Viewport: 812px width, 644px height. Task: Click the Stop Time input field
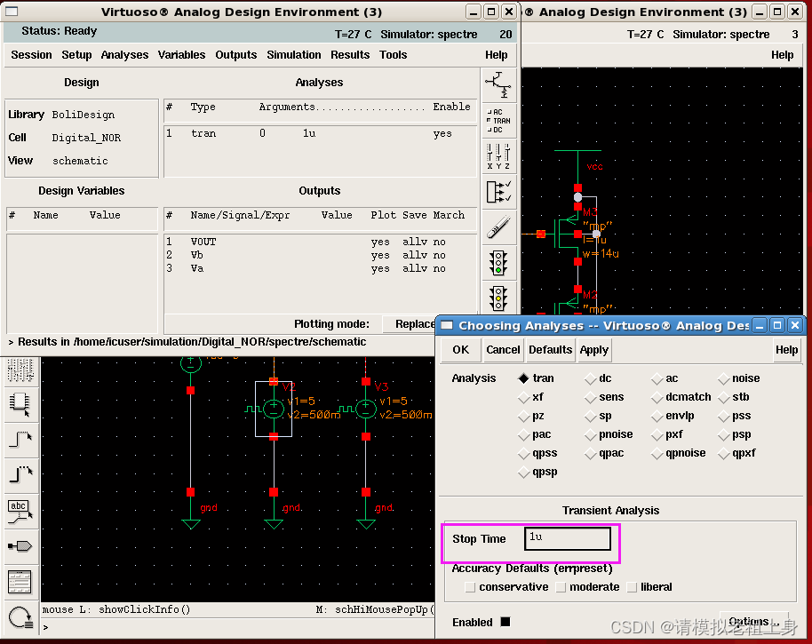point(568,538)
